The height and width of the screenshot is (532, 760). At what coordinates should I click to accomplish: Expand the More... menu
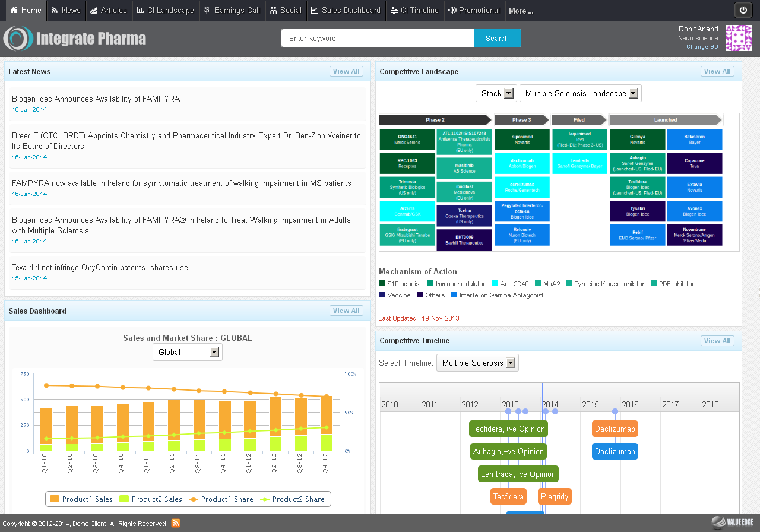pyautogui.click(x=521, y=11)
